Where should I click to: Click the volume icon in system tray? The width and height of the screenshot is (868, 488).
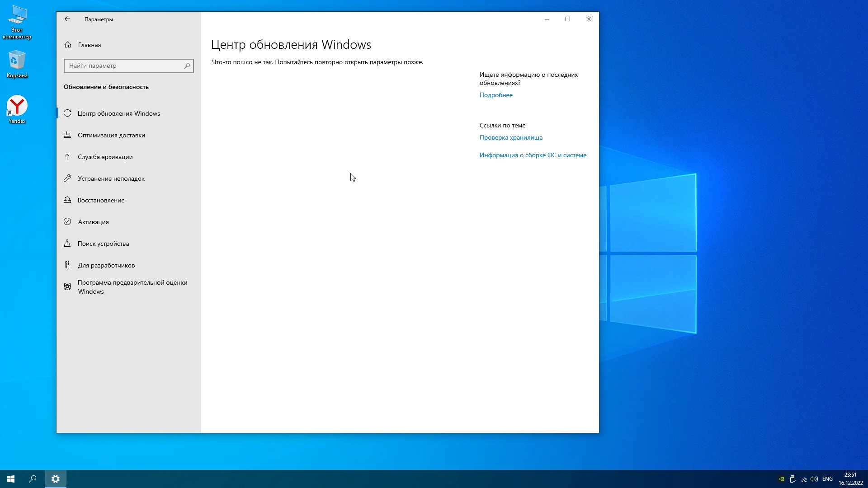tap(814, 479)
